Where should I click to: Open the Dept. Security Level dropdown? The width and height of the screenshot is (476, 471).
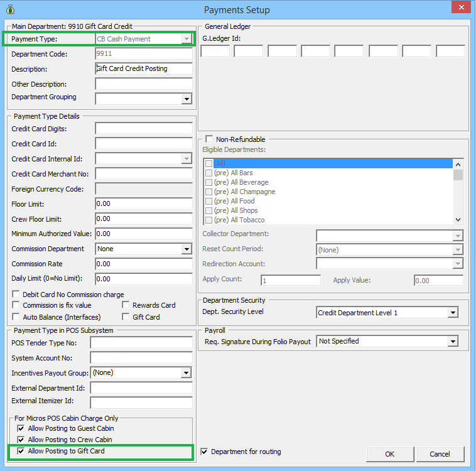tap(453, 313)
